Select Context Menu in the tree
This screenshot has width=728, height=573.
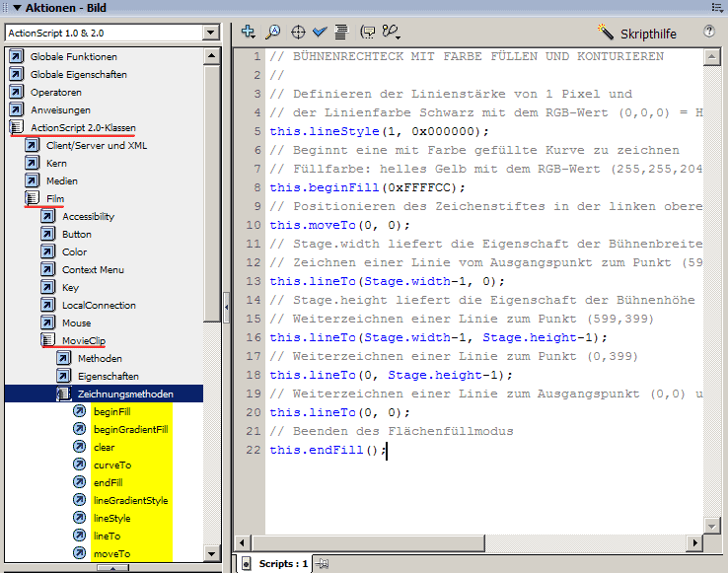[93, 269]
